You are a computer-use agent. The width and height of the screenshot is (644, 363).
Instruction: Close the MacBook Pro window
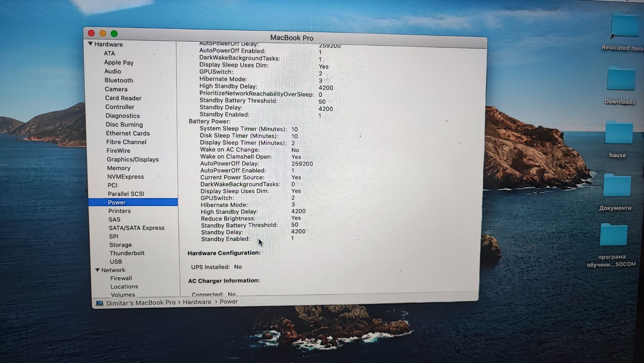91,33
